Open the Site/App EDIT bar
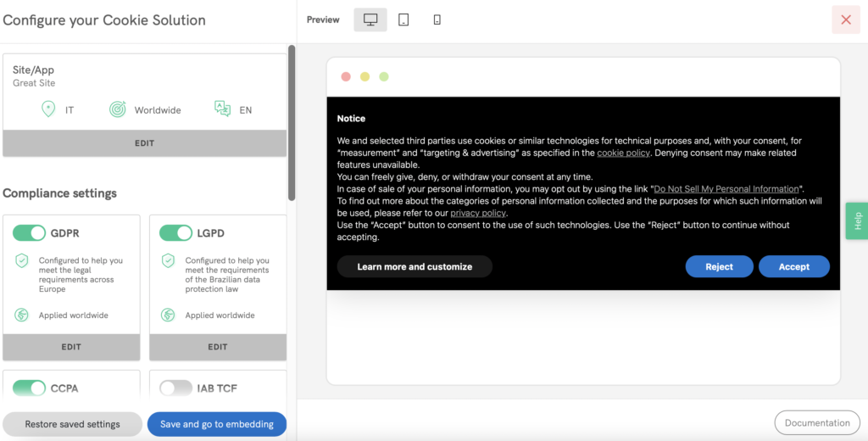Viewport: 868px width, 441px height. tap(144, 143)
